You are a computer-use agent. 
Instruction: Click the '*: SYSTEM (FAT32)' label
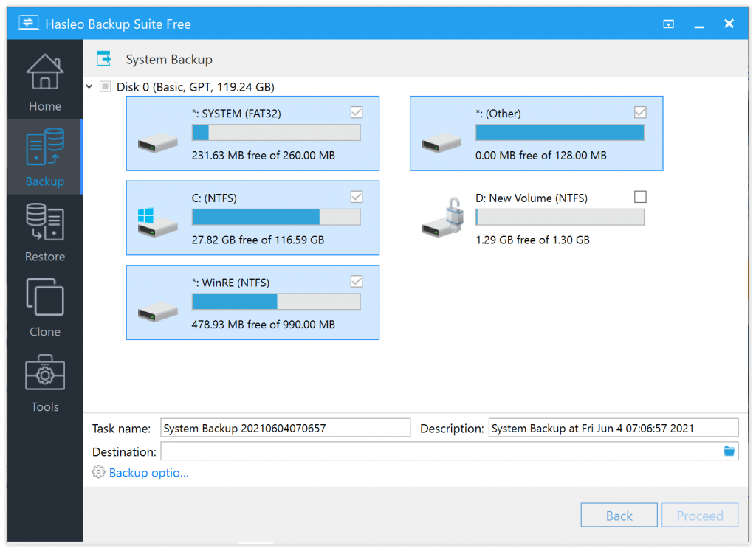tap(236, 114)
